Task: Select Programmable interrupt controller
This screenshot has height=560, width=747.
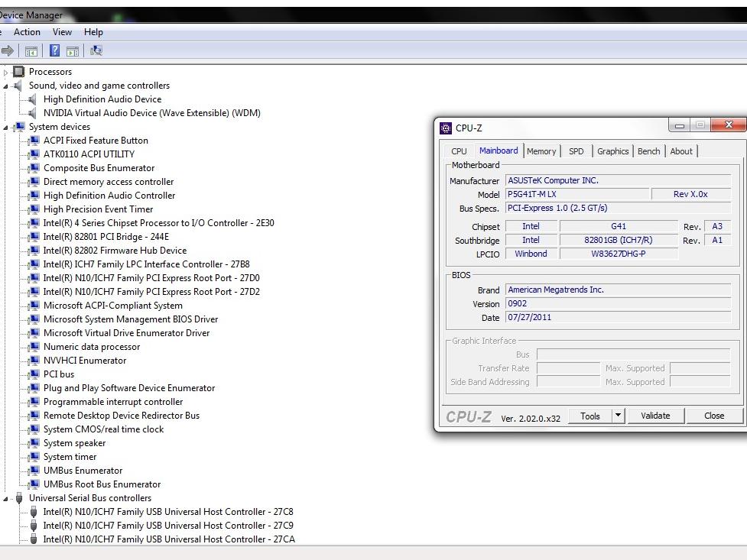Action: (113, 402)
